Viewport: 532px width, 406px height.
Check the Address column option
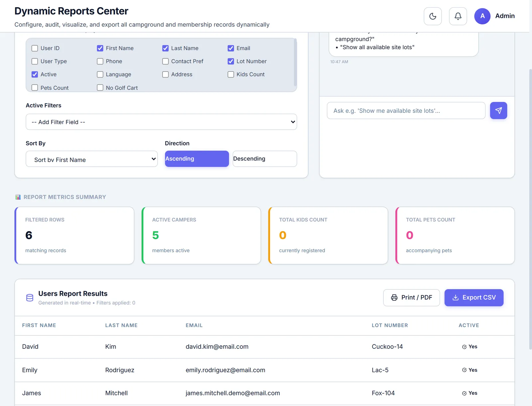(x=165, y=75)
